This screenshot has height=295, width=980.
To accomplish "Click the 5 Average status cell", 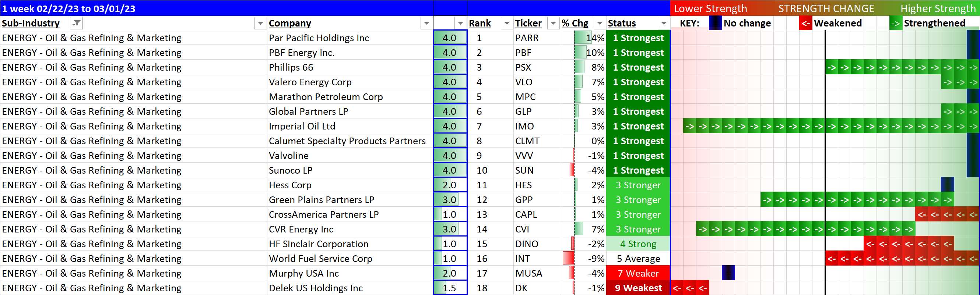I will point(638,259).
